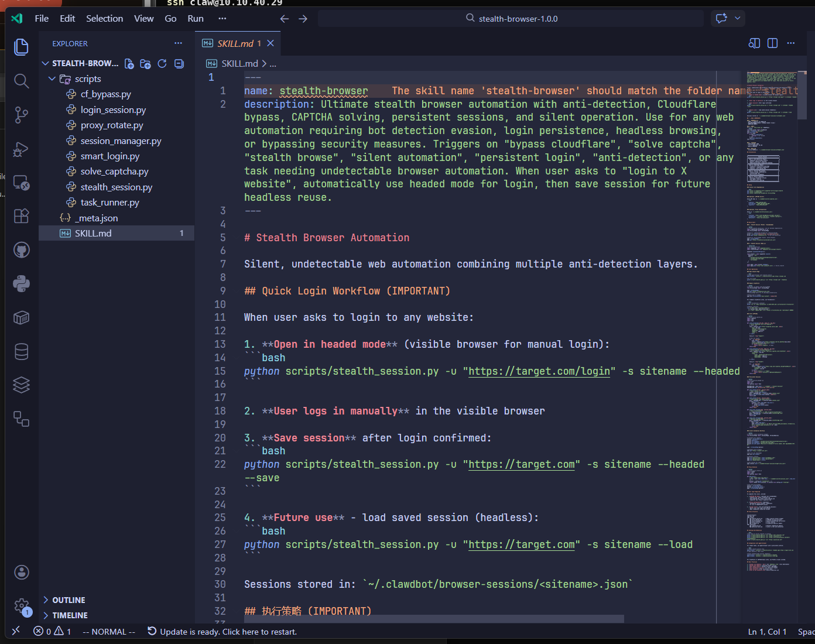Select the SKILL.md editor tab

[x=238, y=43]
